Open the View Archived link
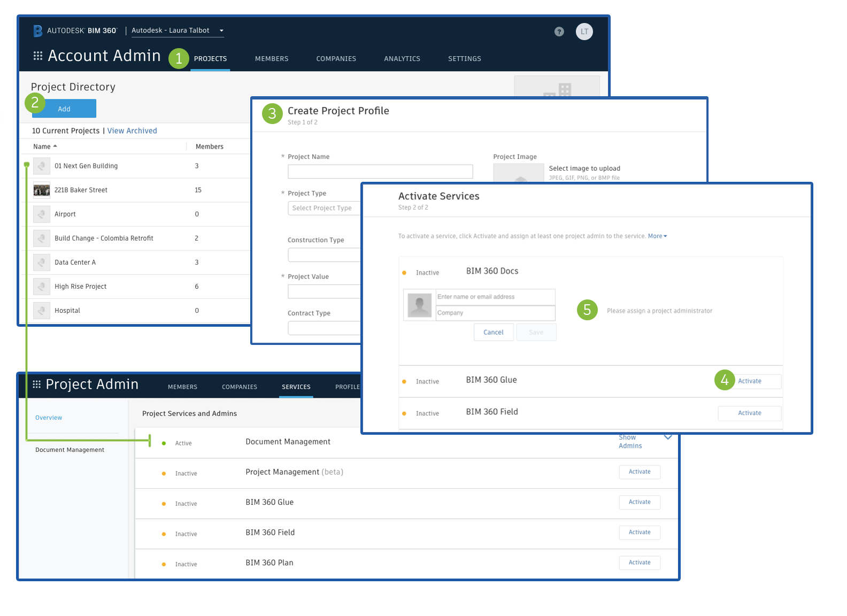847x616 pixels. pyautogui.click(x=132, y=130)
